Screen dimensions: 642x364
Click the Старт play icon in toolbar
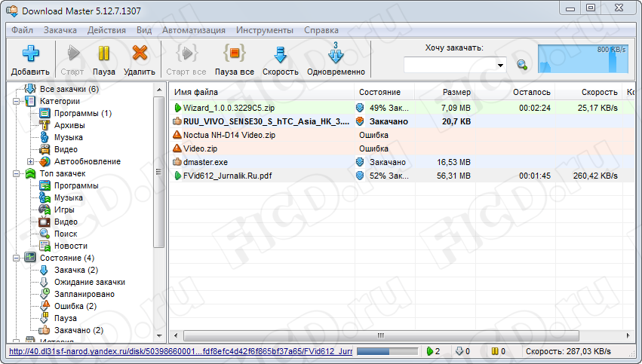[x=73, y=54]
